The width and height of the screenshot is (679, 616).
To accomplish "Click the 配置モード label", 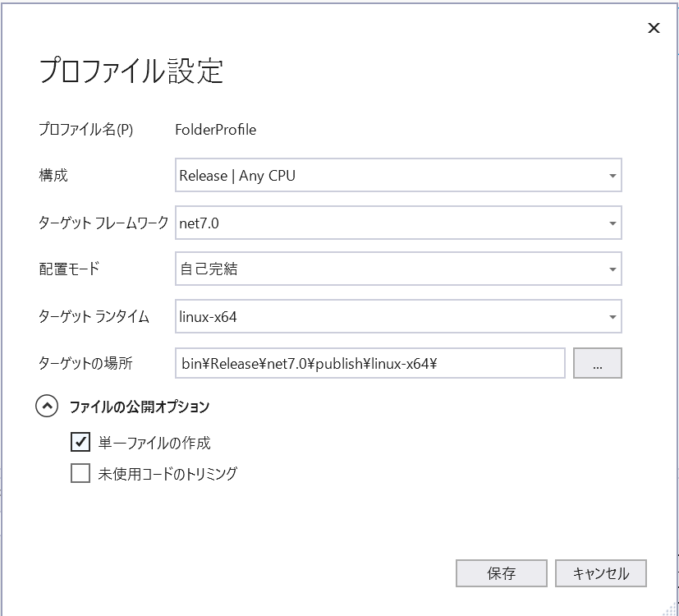I will pyautogui.click(x=69, y=269).
